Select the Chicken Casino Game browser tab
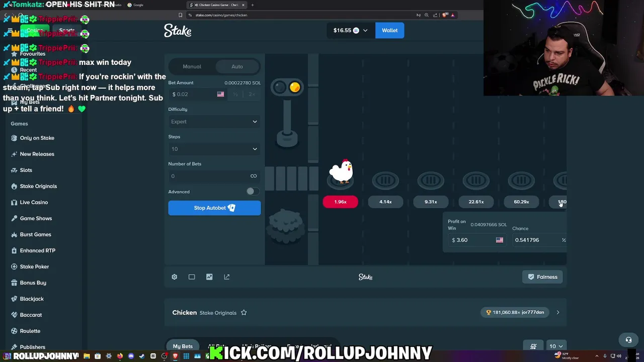This screenshot has width=644, height=362. pos(217,5)
